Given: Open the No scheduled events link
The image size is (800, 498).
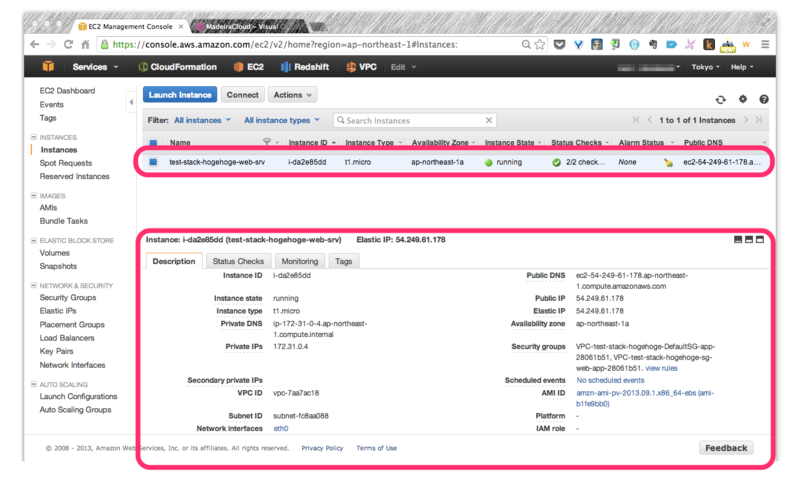Looking at the screenshot, I should [610, 380].
